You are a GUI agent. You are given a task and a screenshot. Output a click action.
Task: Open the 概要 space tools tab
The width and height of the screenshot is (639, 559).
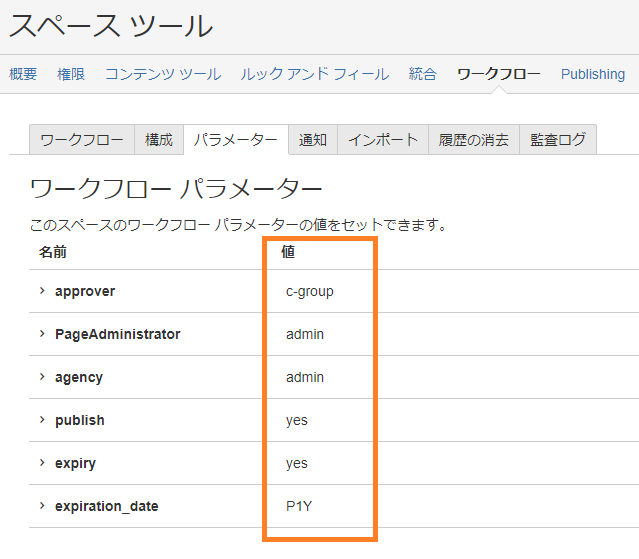point(23,74)
